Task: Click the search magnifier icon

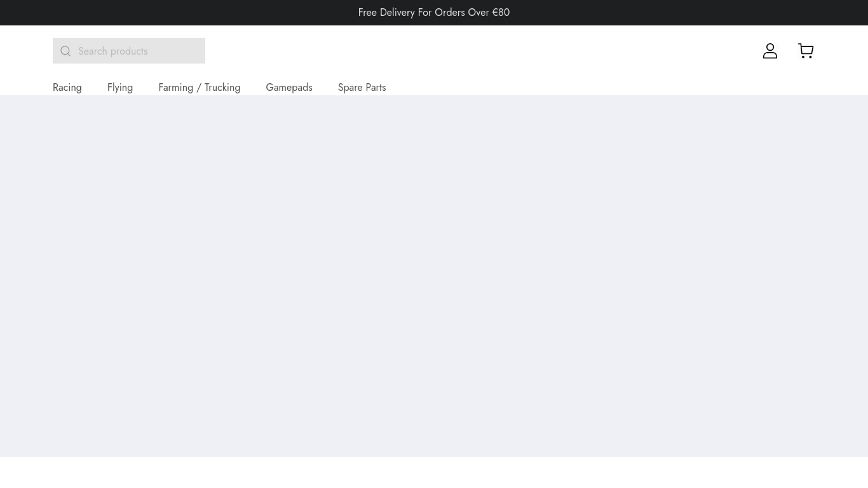Action: 65,51
